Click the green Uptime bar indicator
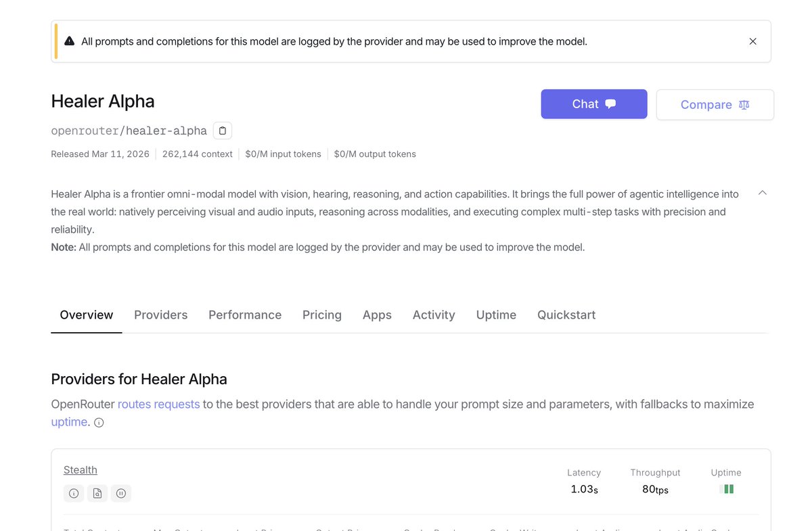The width and height of the screenshot is (812, 531). [x=727, y=489]
